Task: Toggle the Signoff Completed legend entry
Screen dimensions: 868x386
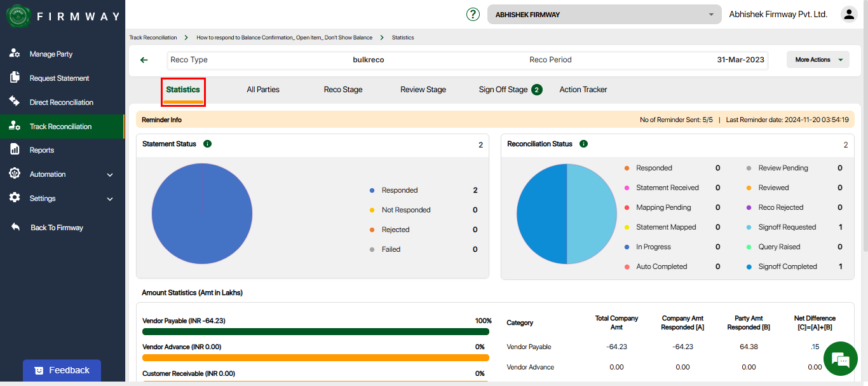Action: pos(787,266)
